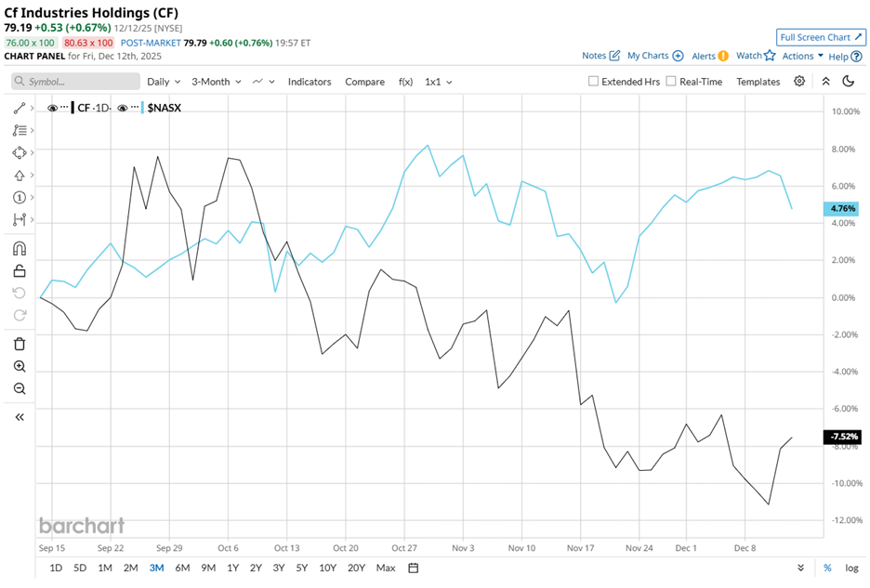Select the 1Y time range
870x588 pixels.
pyautogui.click(x=233, y=568)
